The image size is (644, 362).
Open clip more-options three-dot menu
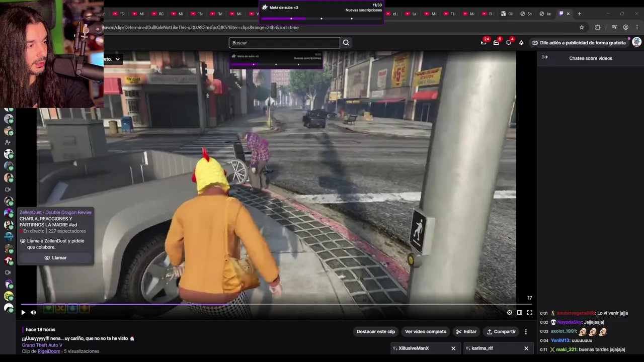click(x=526, y=331)
